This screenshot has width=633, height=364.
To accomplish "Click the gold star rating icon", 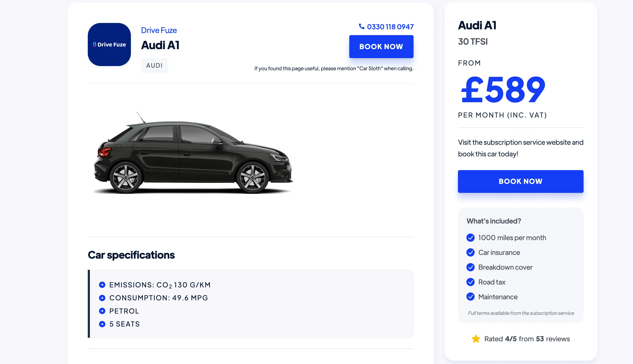I will click(476, 339).
